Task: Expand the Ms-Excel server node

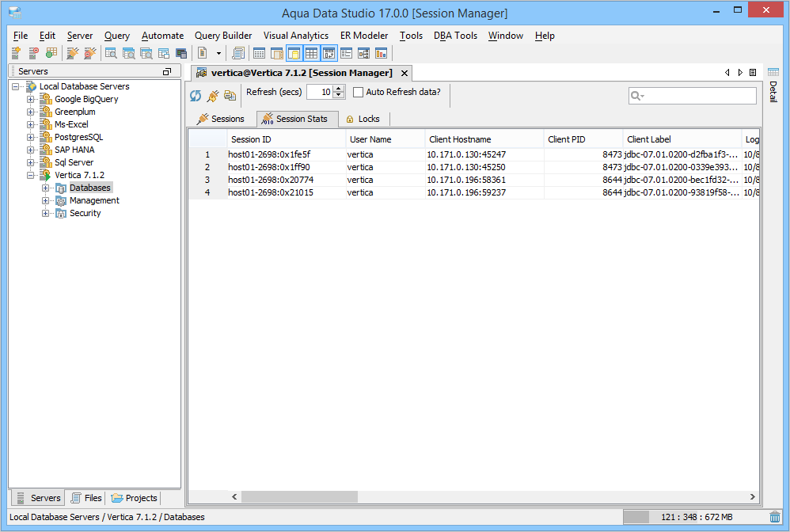Action: click(x=31, y=124)
